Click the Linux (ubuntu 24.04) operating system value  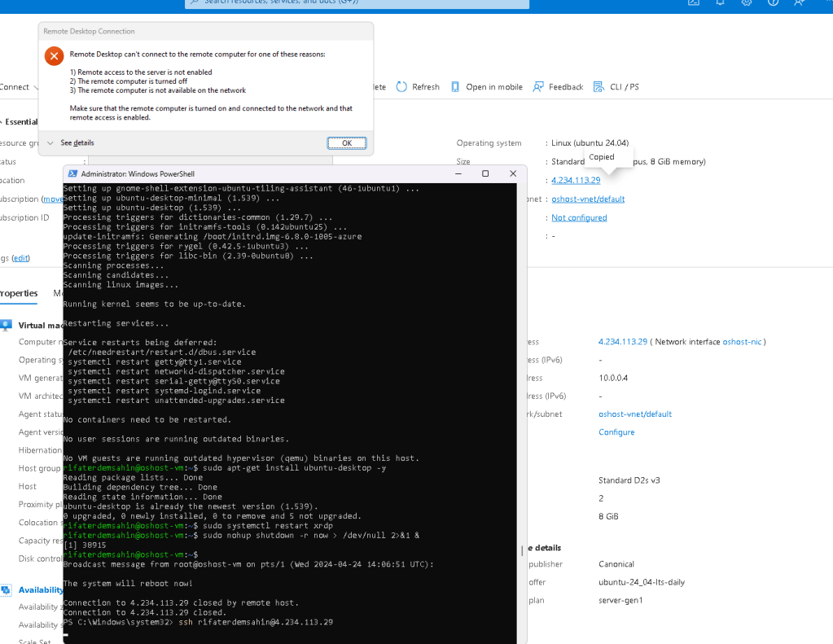(590, 143)
